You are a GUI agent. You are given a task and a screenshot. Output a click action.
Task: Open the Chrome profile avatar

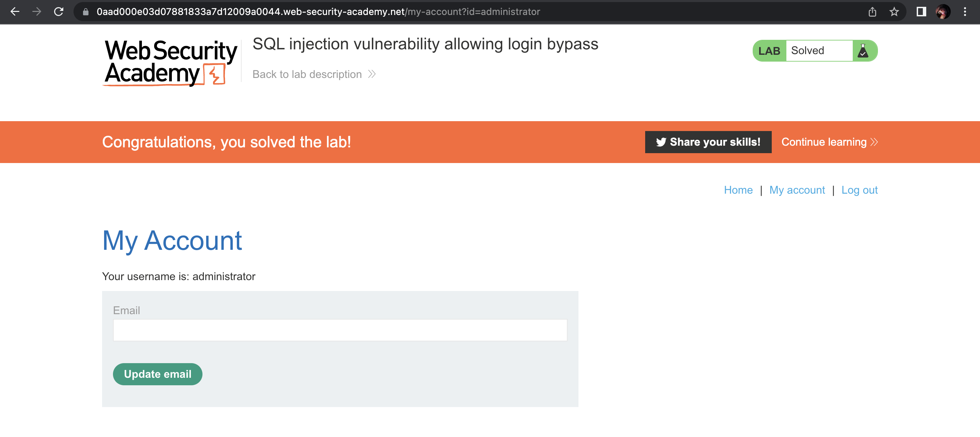(943, 12)
